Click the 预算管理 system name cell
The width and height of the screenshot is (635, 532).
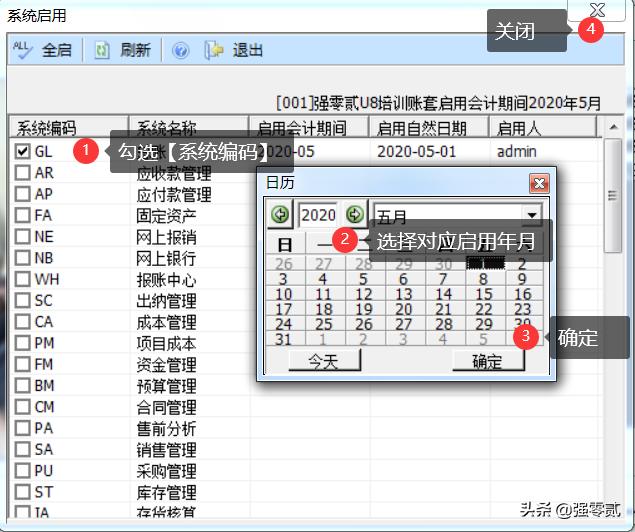point(166,386)
